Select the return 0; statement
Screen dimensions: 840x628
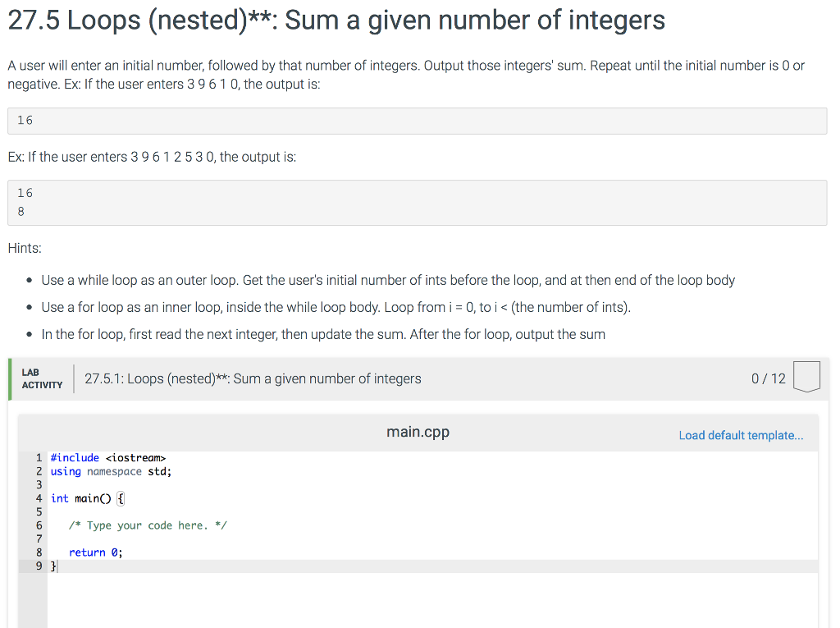click(x=94, y=552)
